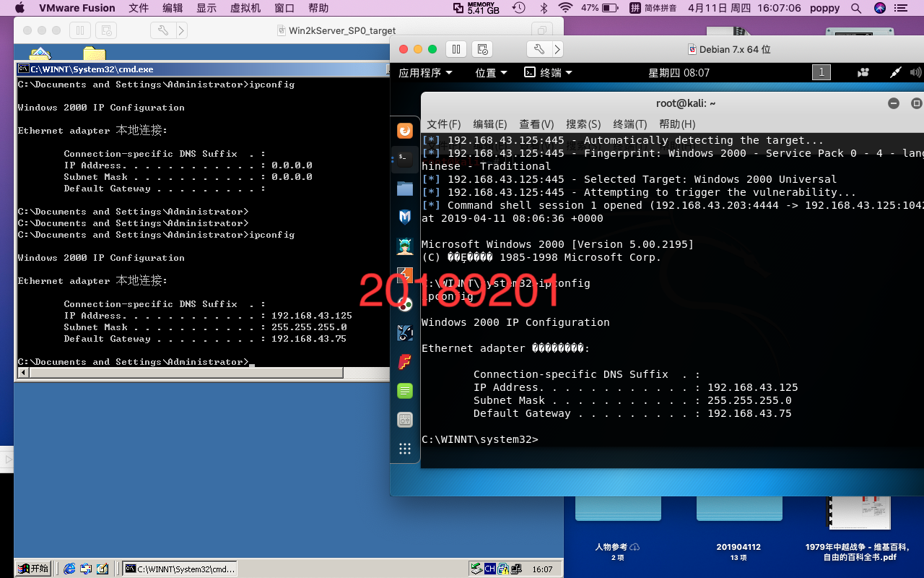Click the pen icon in the Kali top bar

click(x=895, y=72)
